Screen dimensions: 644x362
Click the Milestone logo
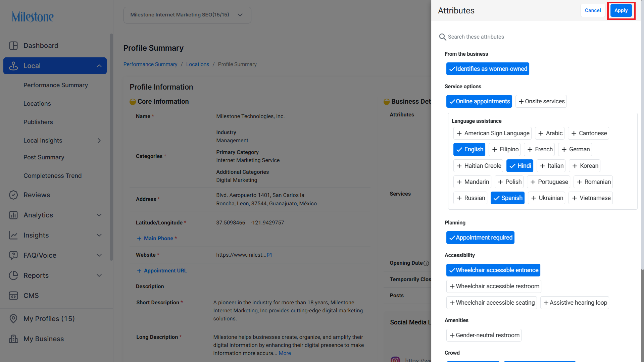[33, 16]
